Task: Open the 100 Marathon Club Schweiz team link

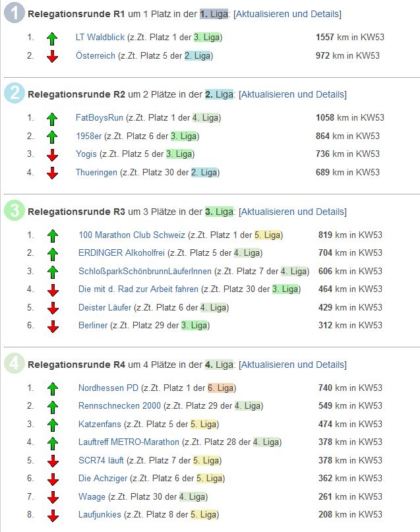Action: 132,235
